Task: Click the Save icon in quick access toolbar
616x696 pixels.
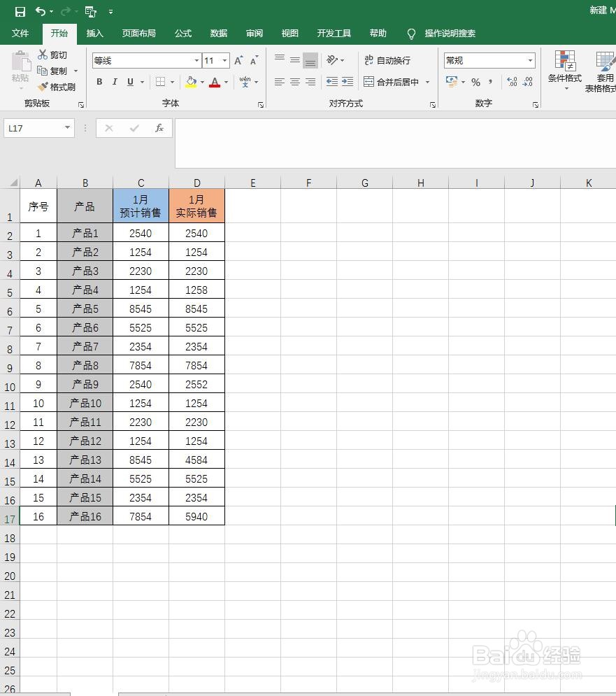Action: point(20,11)
